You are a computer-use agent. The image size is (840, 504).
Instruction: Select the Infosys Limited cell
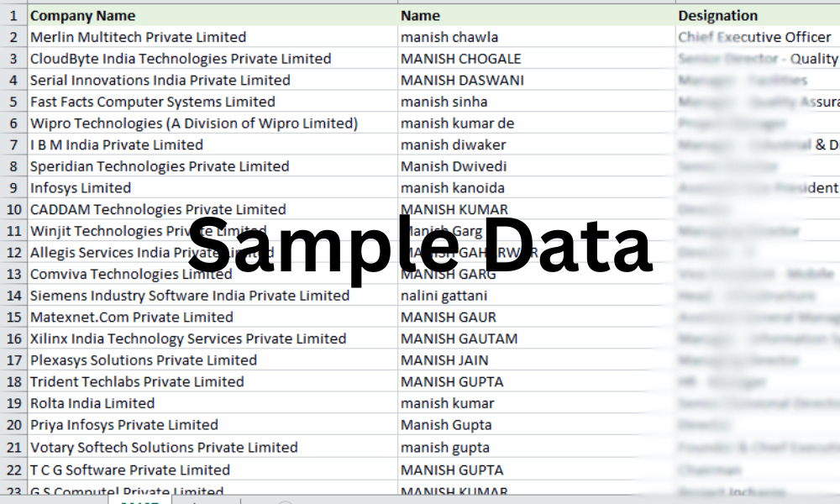(213, 188)
